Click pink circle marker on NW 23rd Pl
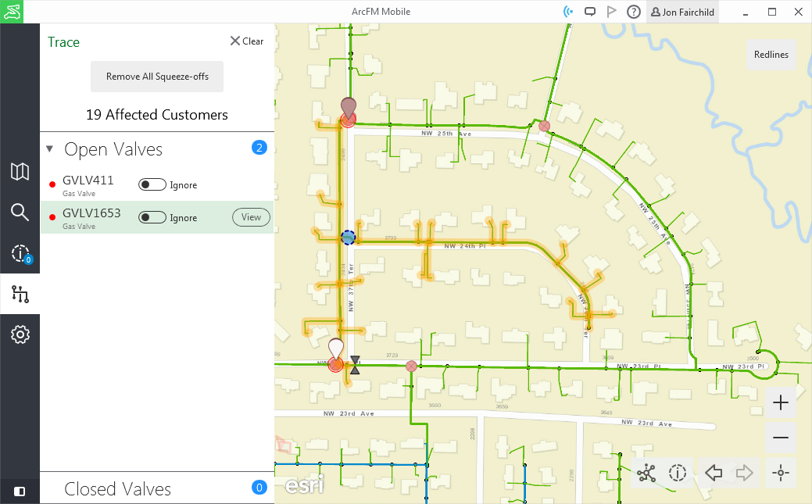 coord(411,366)
